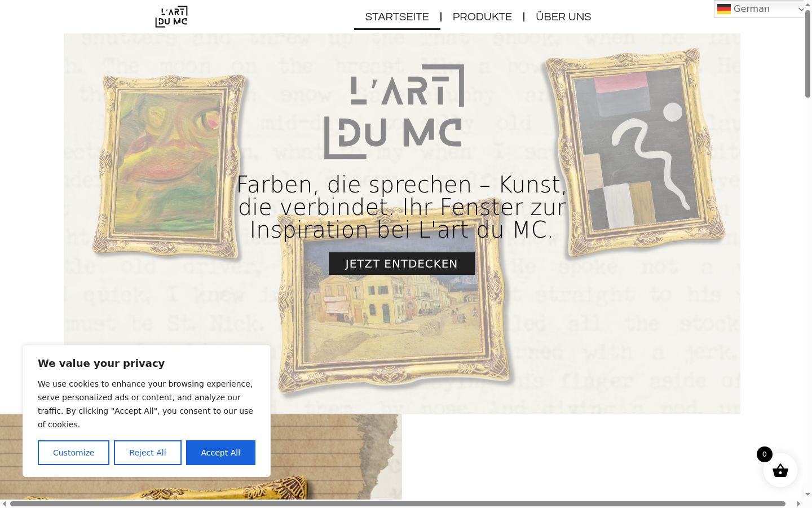Click the 'We value your privacy' heading
Screen dimensions: 812x508
click(x=101, y=364)
